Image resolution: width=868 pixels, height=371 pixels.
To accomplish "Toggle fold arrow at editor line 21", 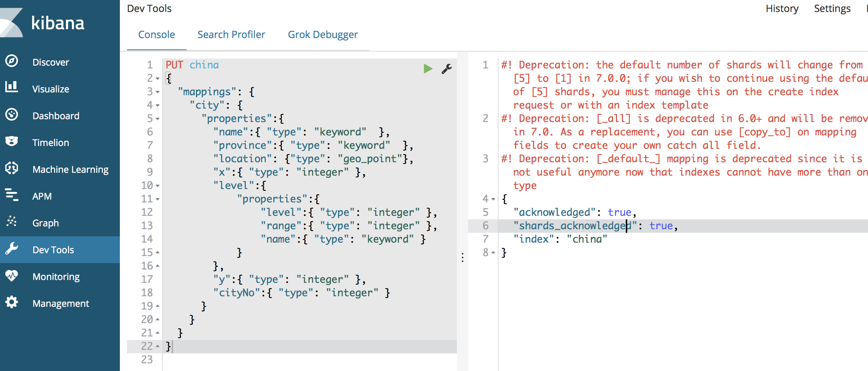I will click(x=158, y=333).
